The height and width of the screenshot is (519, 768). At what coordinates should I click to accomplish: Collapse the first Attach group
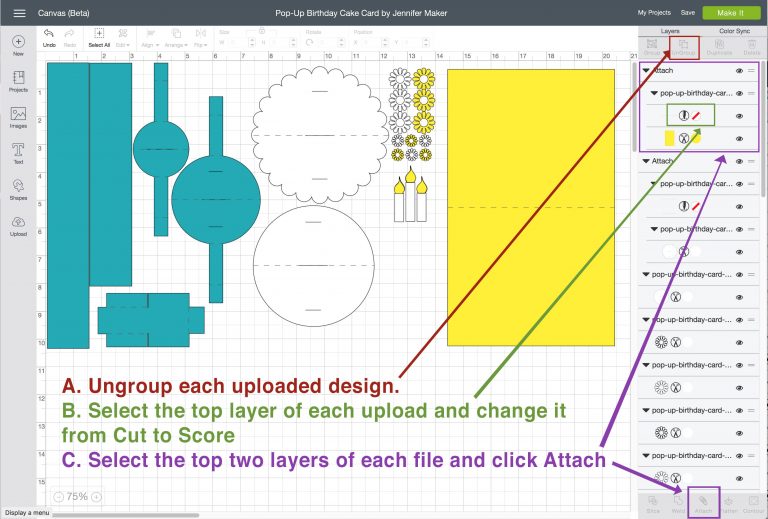pos(646,71)
